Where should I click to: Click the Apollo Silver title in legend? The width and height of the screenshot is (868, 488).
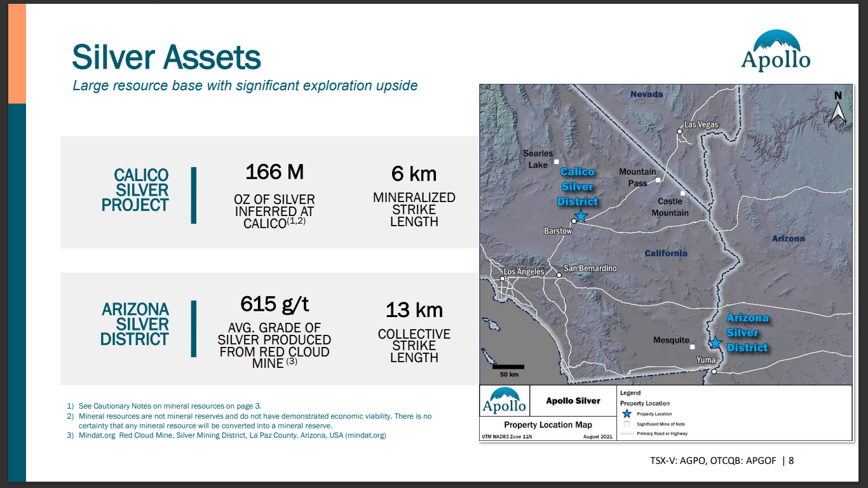click(x=573, y=401)
